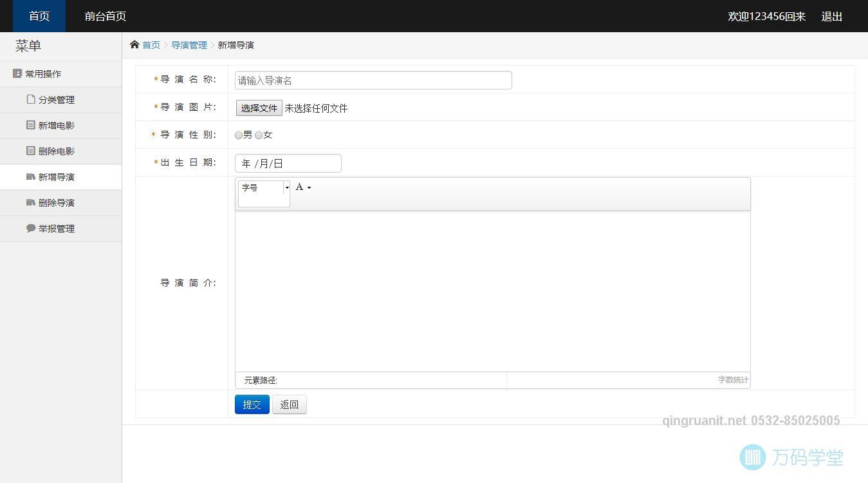Switch to the 前台首页 menu item
Screen dimensions: 868x483
coord(105,17)
